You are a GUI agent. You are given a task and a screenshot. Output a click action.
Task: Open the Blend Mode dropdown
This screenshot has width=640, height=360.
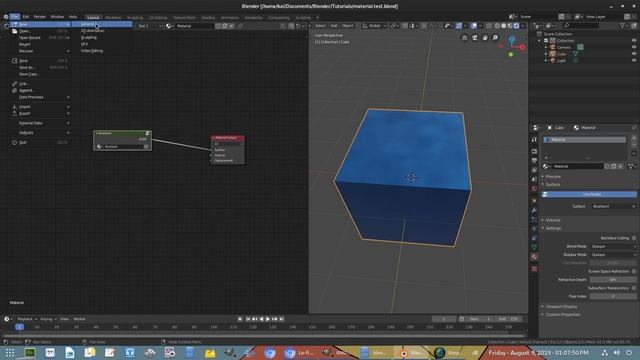pyautogui.click(x=614, y=247)
